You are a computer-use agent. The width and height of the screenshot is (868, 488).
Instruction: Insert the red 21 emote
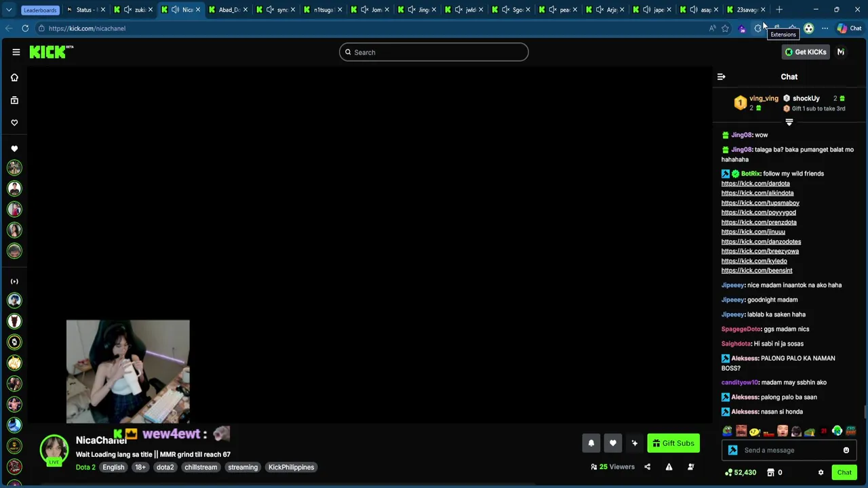[824, 431]
